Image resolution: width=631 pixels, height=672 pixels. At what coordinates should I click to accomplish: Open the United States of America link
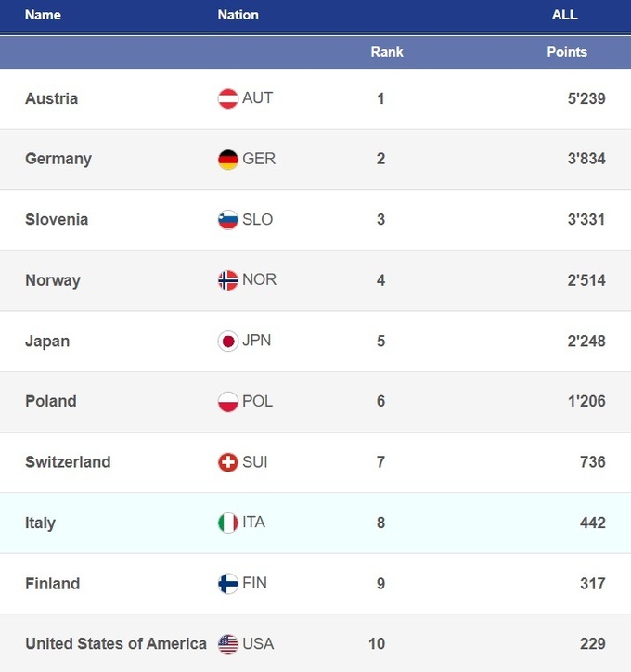(x=115, y=644)
